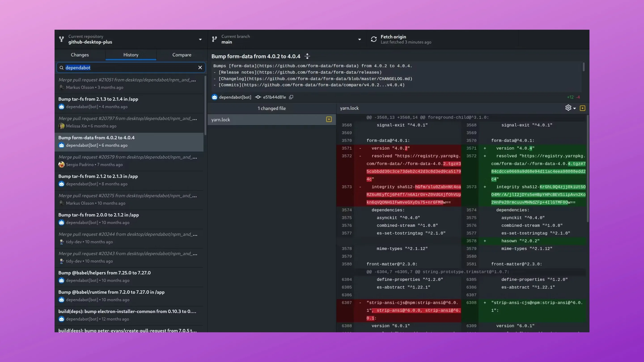644x362 pixels.
Task: Select commit Merge pull request #20797
Action: pos(129,122)
